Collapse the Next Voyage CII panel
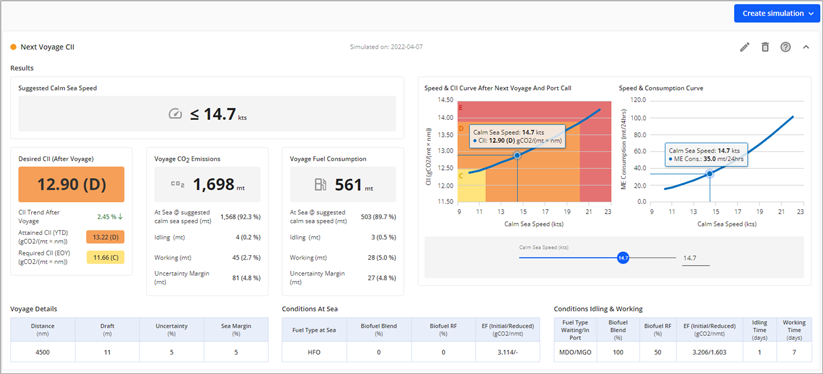Screen dimensions: 823x374 coord(806,47)
